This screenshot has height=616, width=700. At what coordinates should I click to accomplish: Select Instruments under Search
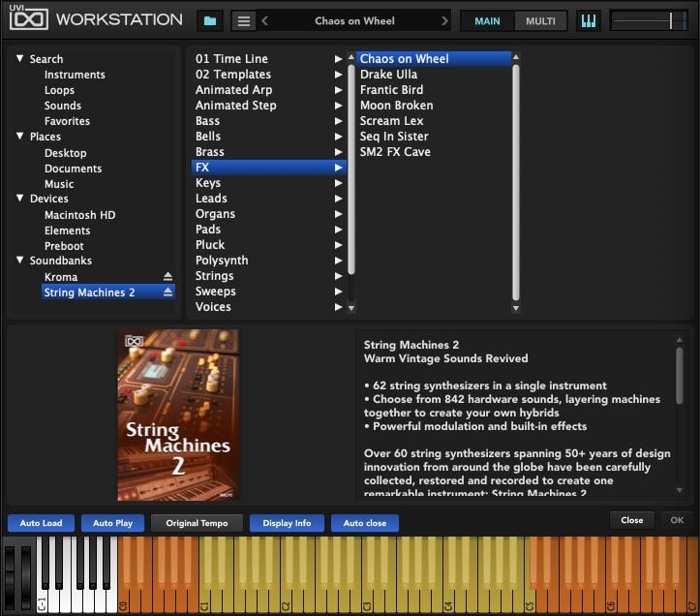pyautogui.click(x=75, y=75)
